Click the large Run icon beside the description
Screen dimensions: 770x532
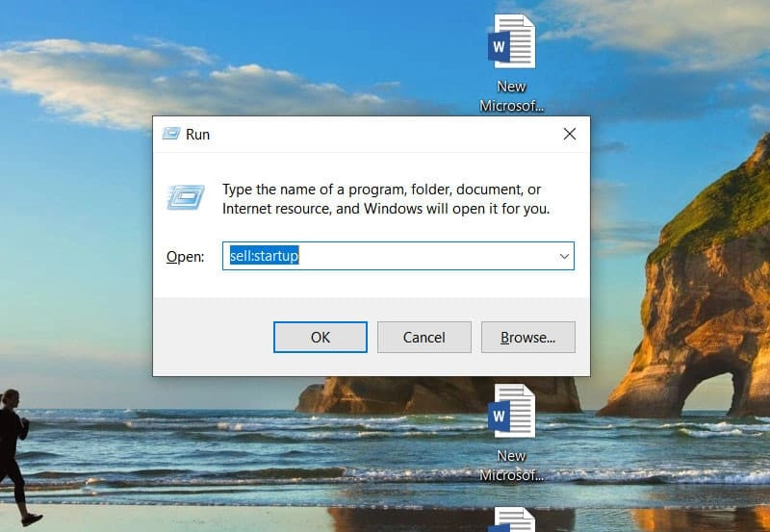pyautogui.click(x=186, y=197)
